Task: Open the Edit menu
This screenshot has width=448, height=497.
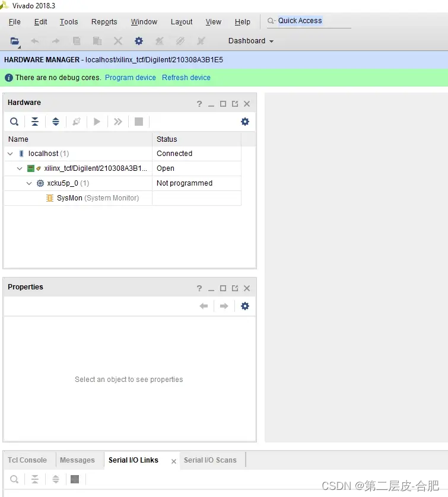Action: click(x=40, y=22)
